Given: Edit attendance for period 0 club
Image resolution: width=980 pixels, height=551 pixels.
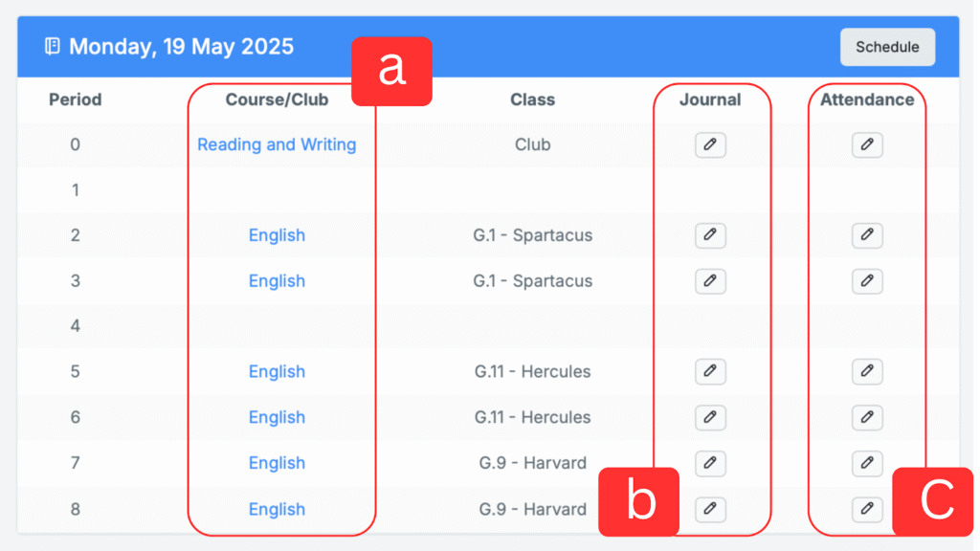Looking at the screenshot, I should click(x=867, y=144).
